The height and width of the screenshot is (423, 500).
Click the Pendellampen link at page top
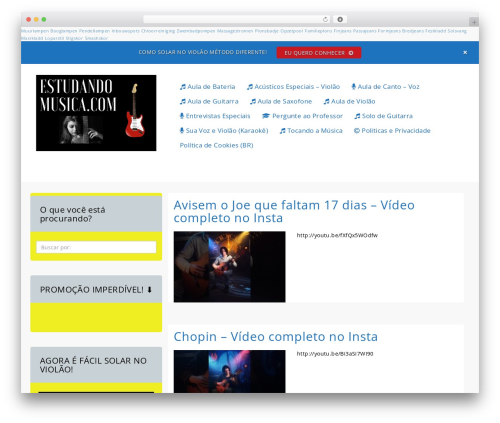[94, 31]
